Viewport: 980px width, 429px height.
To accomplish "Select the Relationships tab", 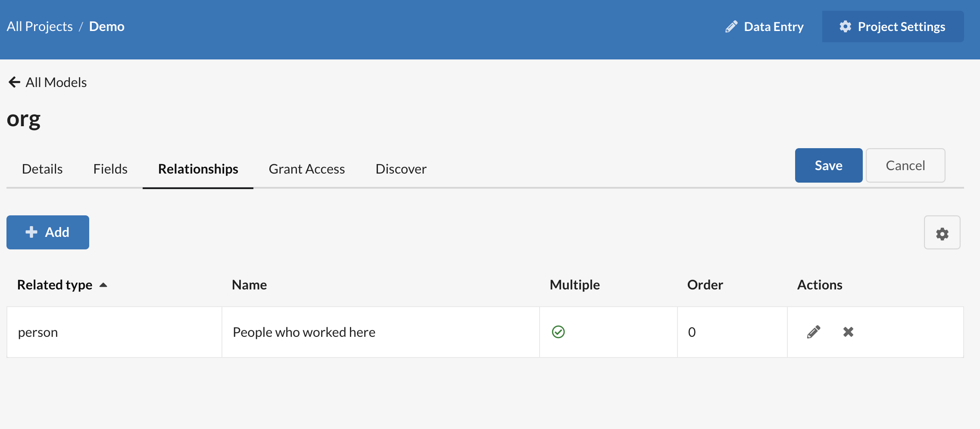I will point(198,169).
